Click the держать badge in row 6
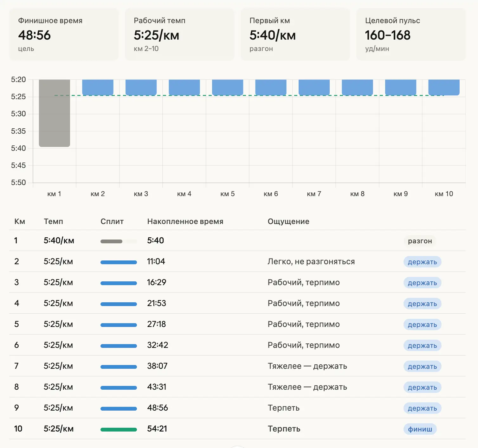478x448 pixels. [x=422, y=346]
